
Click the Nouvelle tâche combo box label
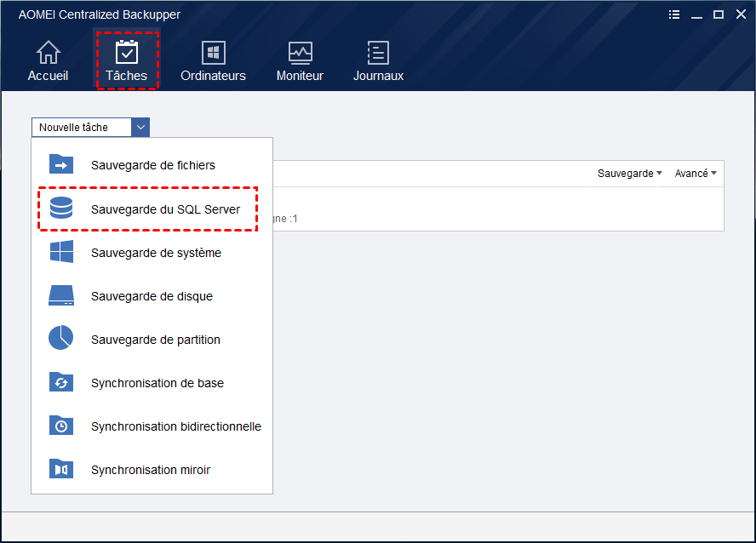pyautogui.click(x=73, y=127)
